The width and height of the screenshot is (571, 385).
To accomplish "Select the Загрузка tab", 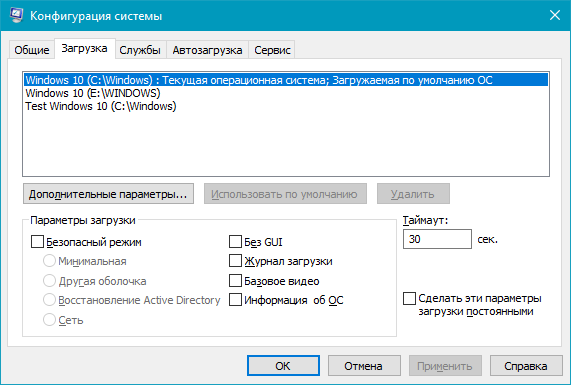I will tap(84, 48).
